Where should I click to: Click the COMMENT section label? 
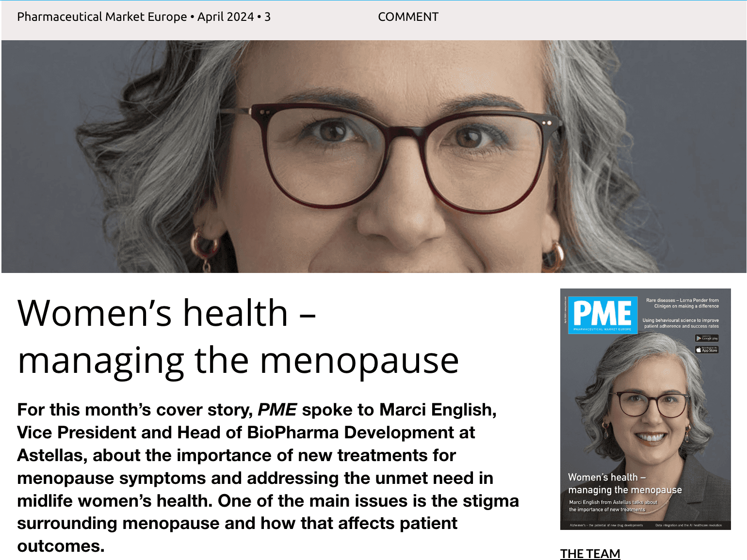(408, 17)
